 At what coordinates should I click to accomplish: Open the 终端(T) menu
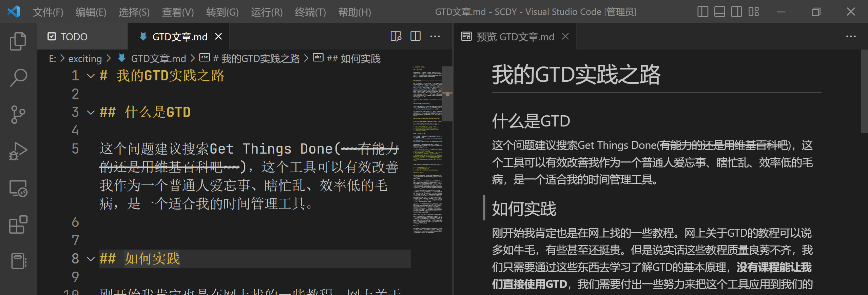pyautogui.click(x=310, y=12)
